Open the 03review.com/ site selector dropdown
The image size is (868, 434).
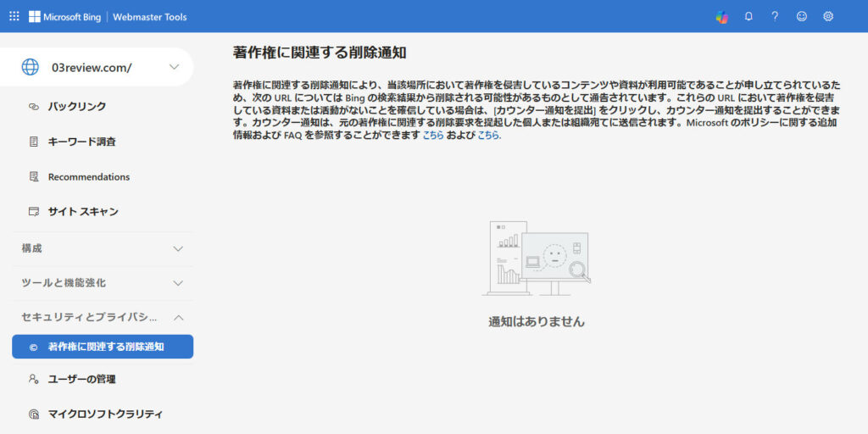point(97,67)
